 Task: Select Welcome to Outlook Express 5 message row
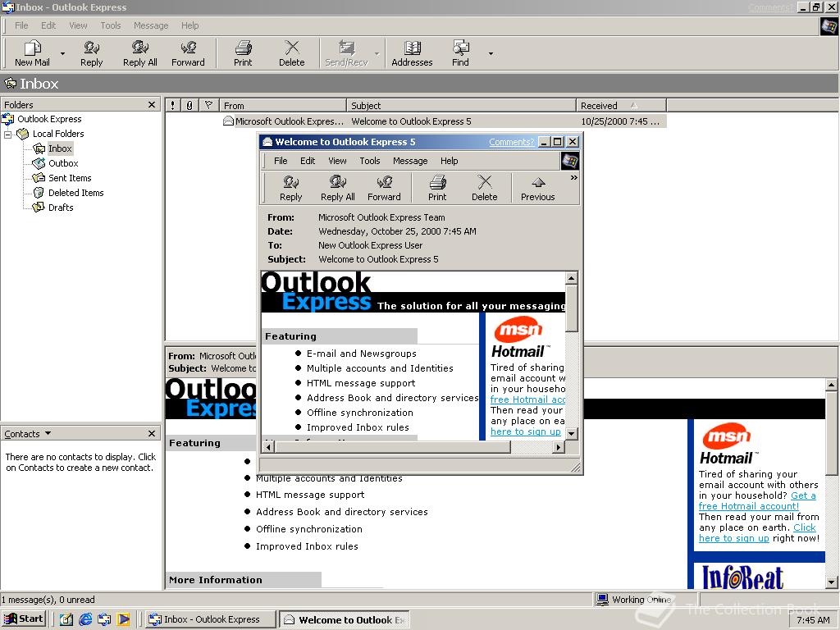click(416, 121)
